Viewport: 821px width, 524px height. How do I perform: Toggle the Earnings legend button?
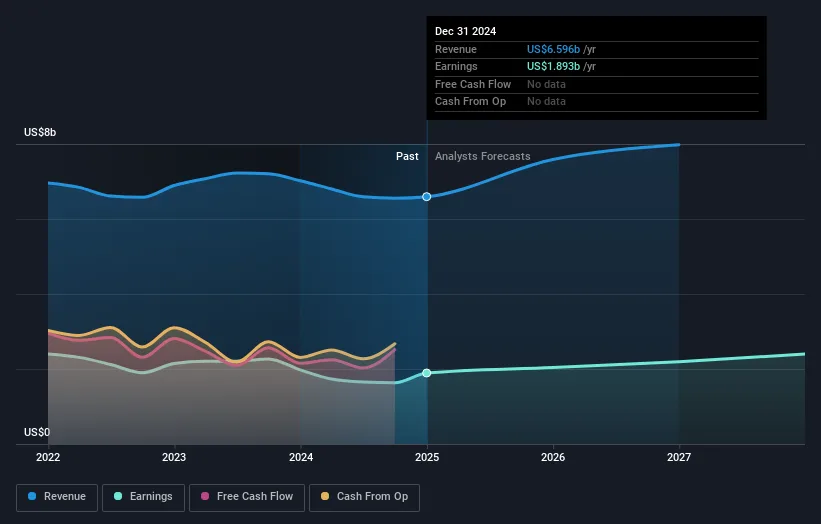pyautogui.click(x=143, y=497)
